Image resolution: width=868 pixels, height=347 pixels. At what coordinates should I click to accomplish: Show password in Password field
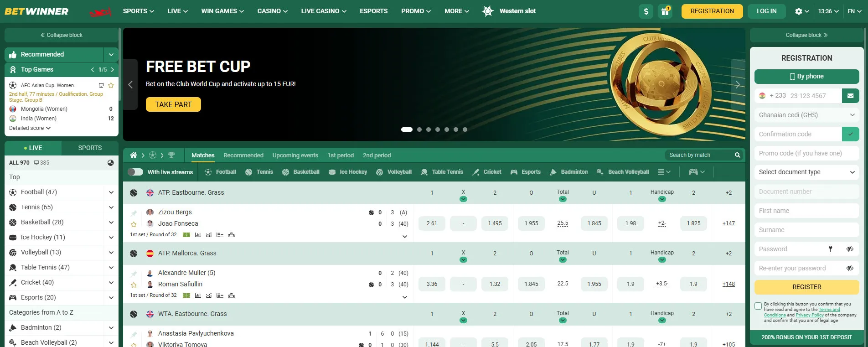[850, 249]
